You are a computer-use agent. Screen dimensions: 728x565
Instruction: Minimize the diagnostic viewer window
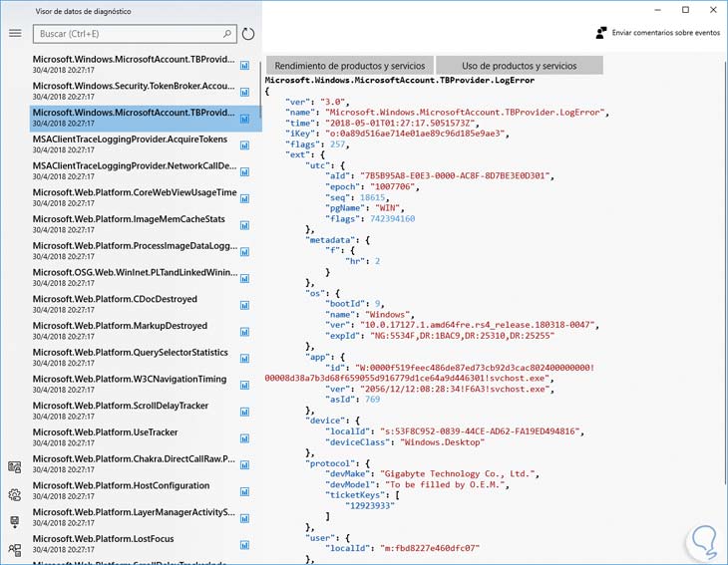[x=658, y=10]
